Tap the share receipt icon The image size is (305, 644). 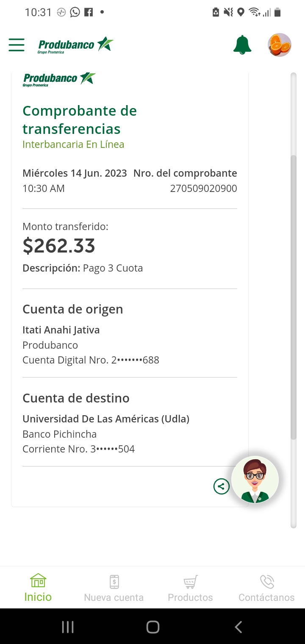pyautogui.click(x=222, y=486)
